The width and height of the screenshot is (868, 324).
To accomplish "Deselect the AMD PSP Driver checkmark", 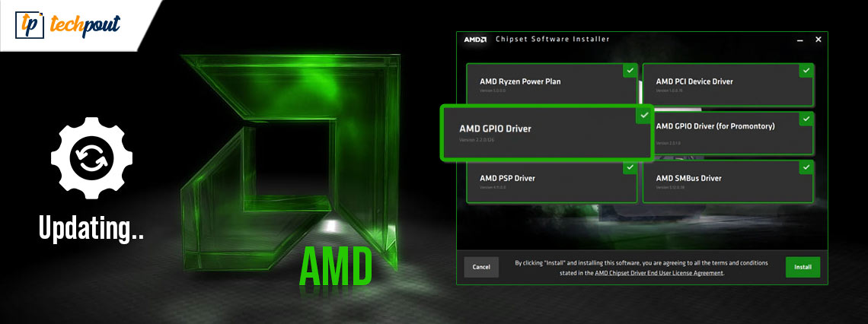I will [x=630, y=167].
